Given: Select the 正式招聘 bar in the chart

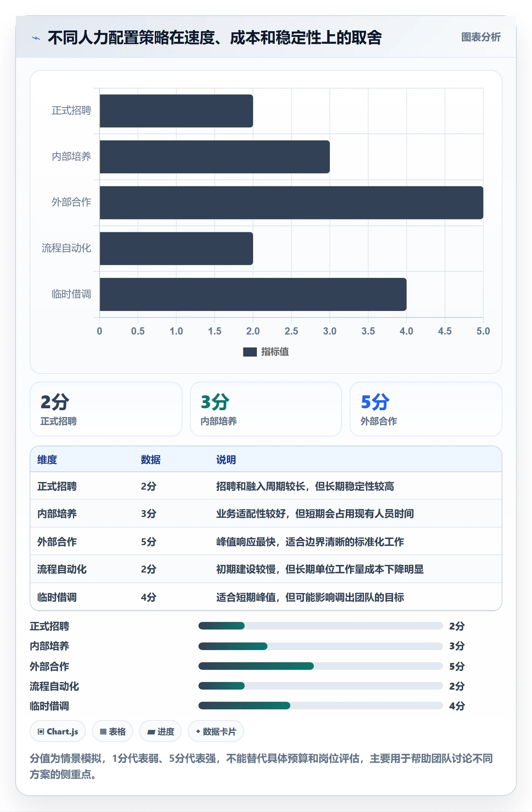Looking at the screenshot, I should point(176,111).
